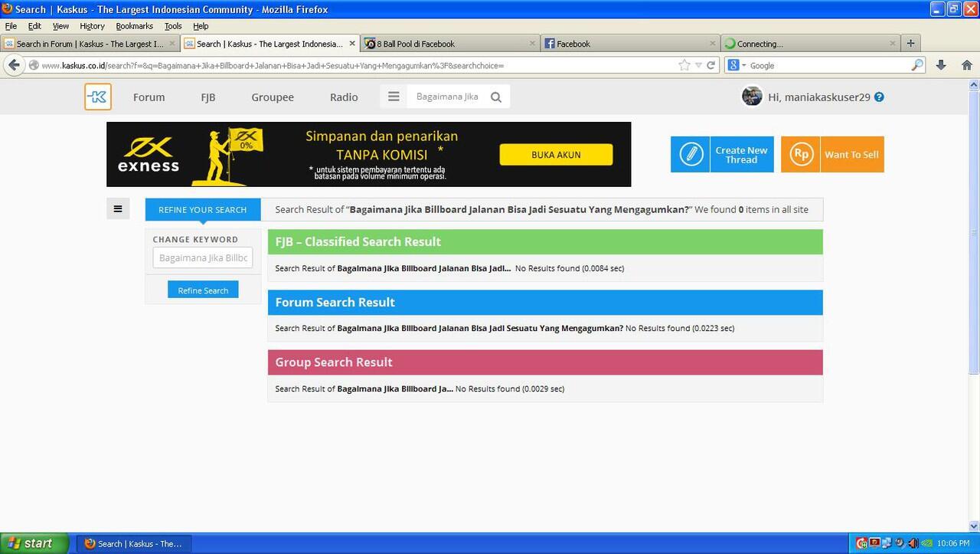
Task: Open the hamburger menu beside Radio
Action: (x=394, y=97)
